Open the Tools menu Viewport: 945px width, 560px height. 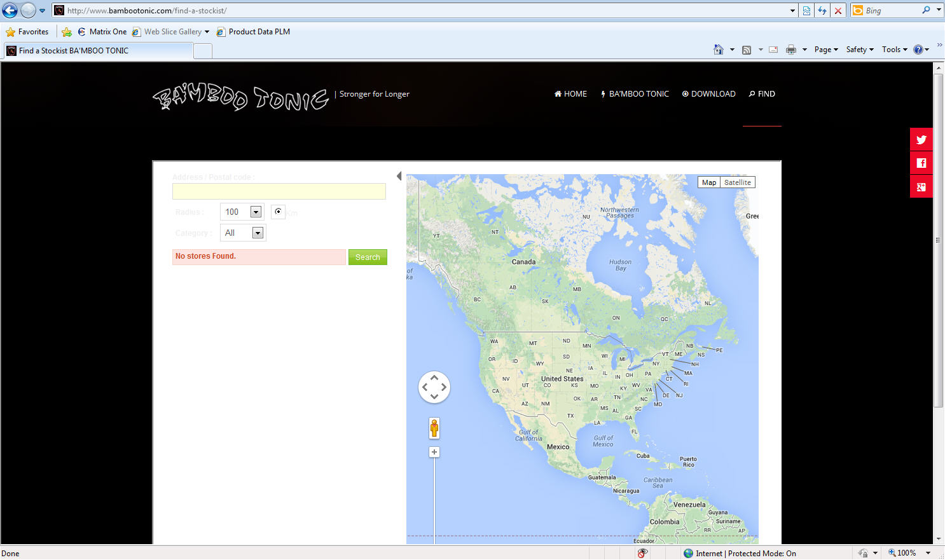tap(894, 50)
